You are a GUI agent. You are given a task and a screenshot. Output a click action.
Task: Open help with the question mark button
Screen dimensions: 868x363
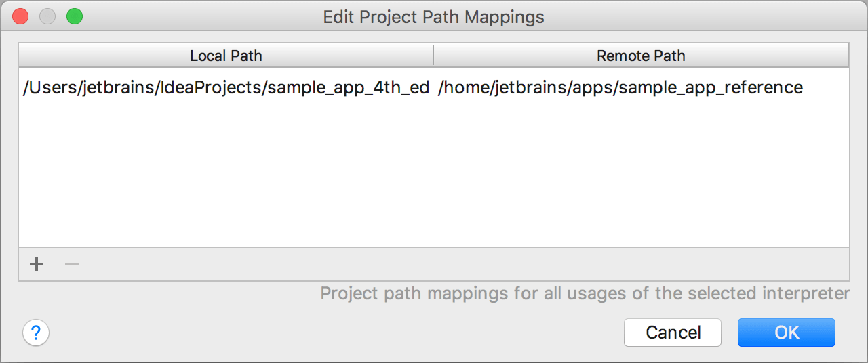coord(36,333)
